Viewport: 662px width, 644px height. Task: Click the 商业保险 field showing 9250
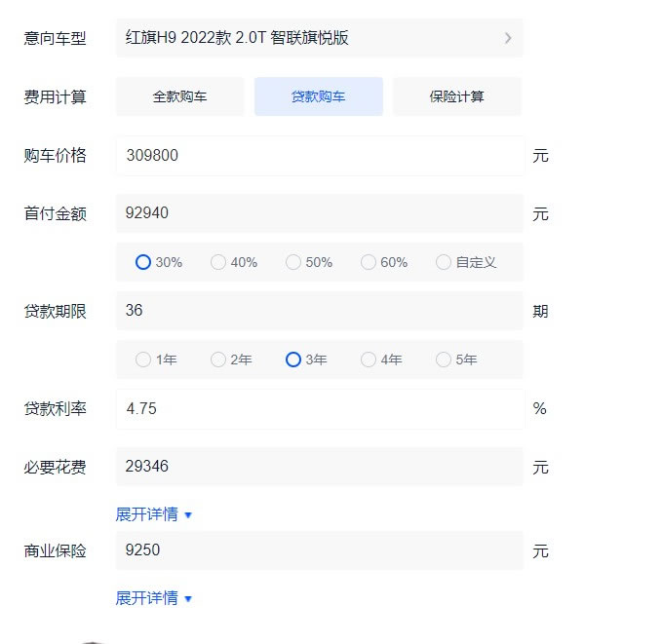pyautogui.click(x=320, y=550)
